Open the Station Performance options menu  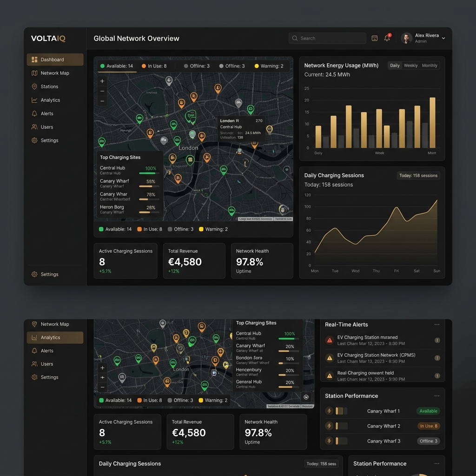[436, 396]
